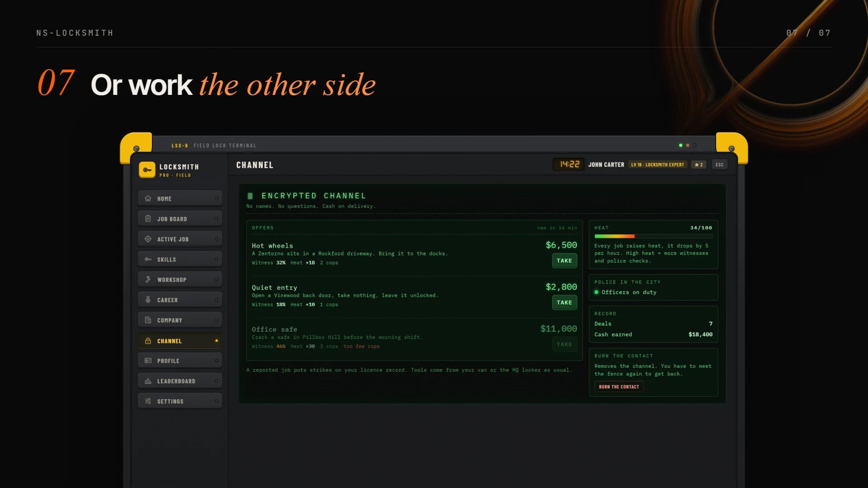This screenshot has width=868, height=488.
Task: Click the LV 18 Locksmith Expert badge
Action: coord(657,164)
